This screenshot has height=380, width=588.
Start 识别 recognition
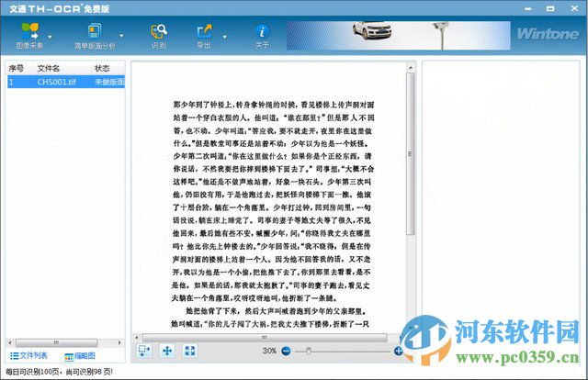[159, 37]
